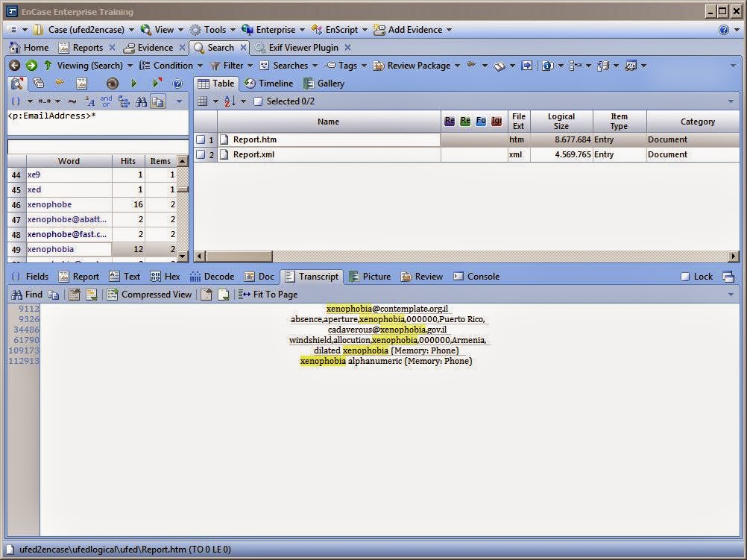Open the Filter dropdown
This screenshot has height=560, width=747.
tap(231, 66)
